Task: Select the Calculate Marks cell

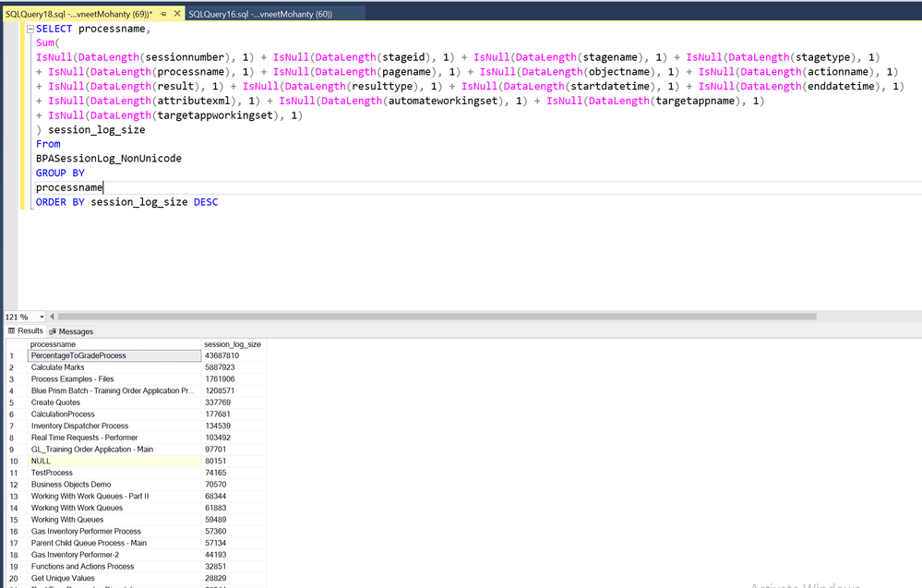Action: [114, 367]
